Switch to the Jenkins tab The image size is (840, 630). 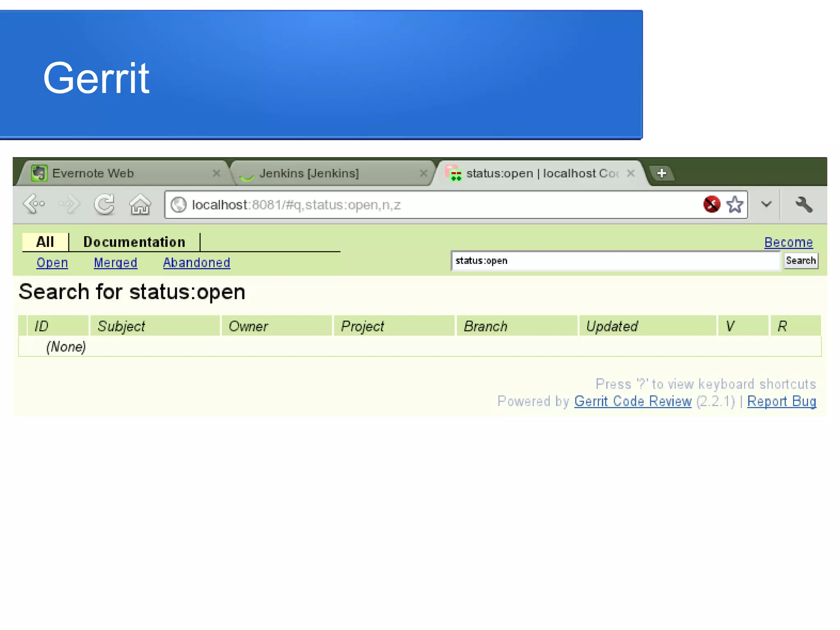(x=309, y=173)
